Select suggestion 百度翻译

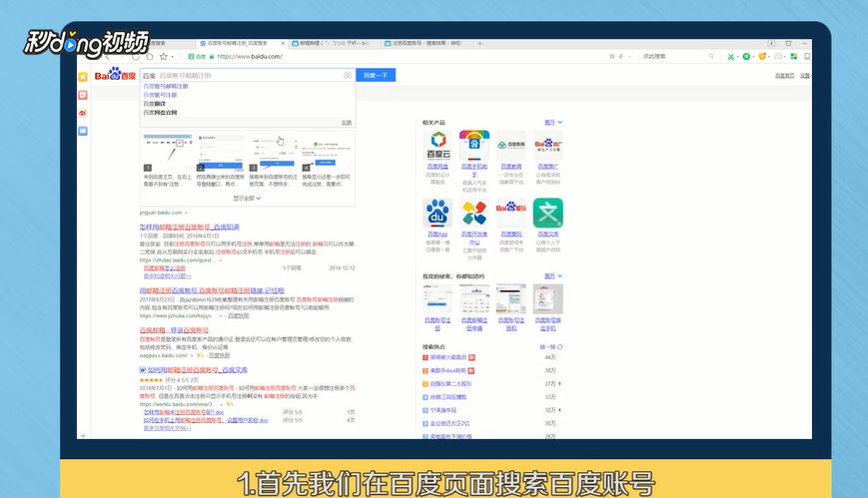click(155, 104)
